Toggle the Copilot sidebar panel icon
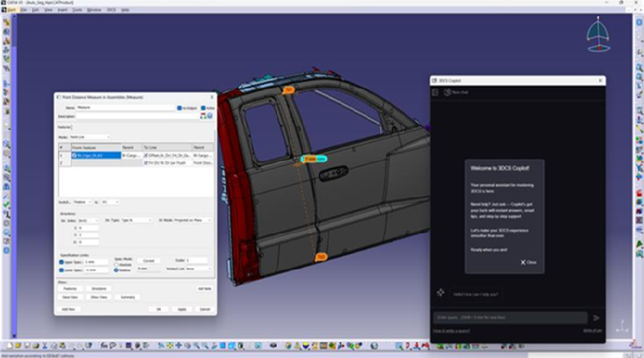The width and height of the screenshot is (644, 358). pos(436,93)
